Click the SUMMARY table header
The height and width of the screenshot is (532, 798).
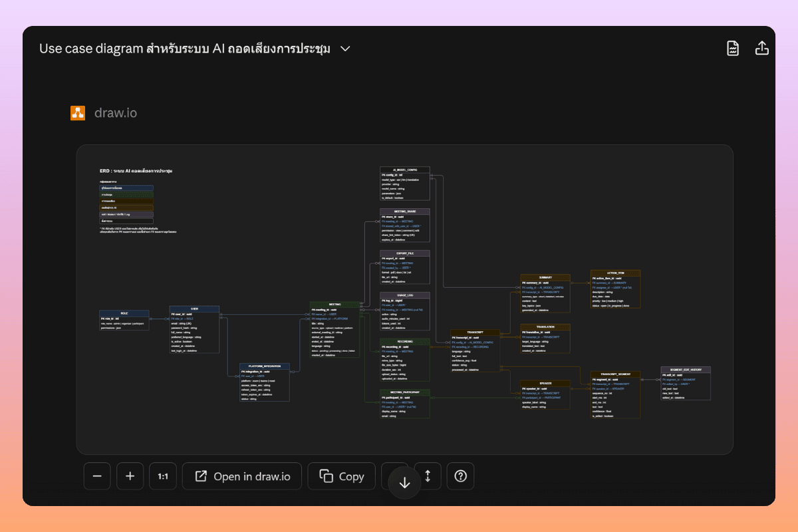[545, 277]
